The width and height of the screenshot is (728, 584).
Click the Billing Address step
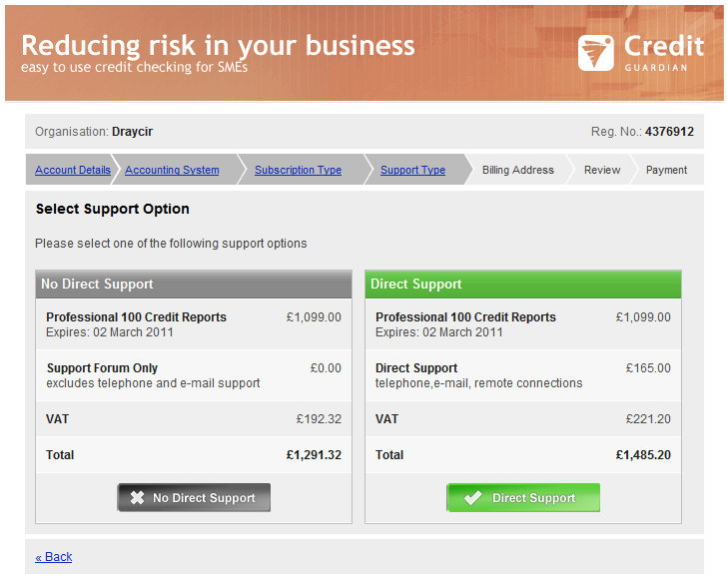[x=517, y=170]
